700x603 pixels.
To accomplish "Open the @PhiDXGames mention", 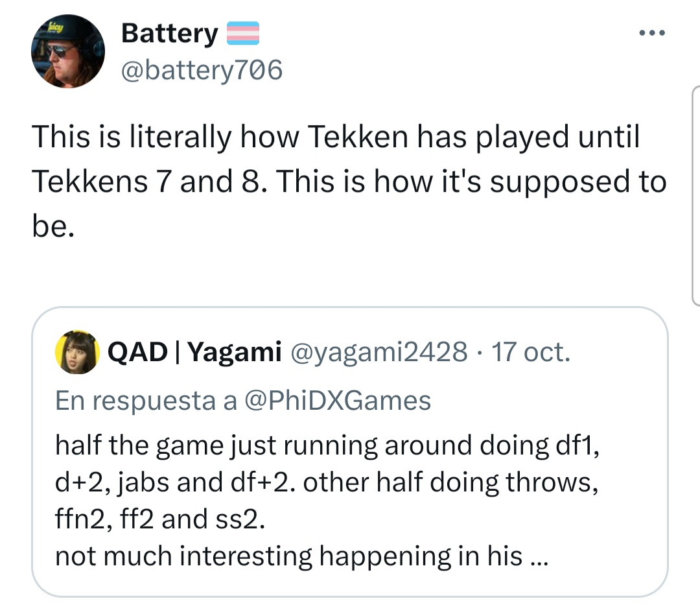I will pos(337,401).
